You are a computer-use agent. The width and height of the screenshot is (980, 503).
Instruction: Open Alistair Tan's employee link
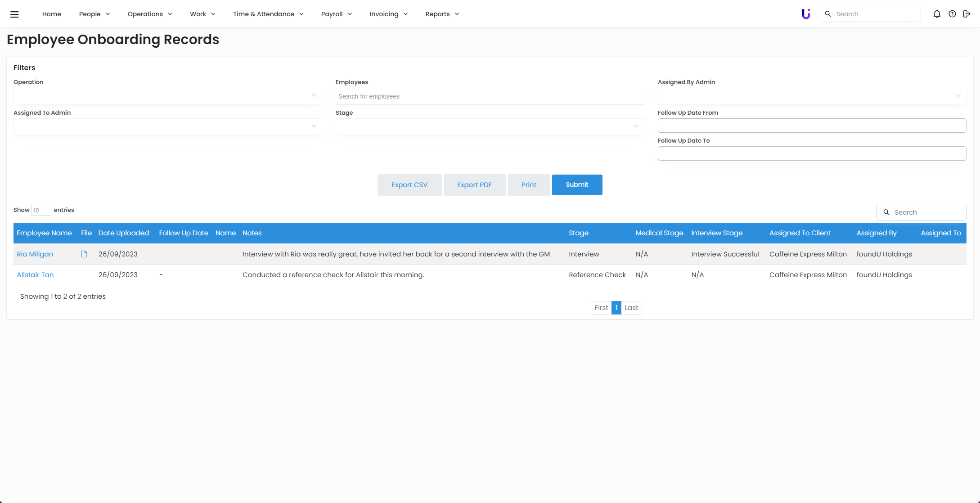pyautogui.click(x=35, y=275)
